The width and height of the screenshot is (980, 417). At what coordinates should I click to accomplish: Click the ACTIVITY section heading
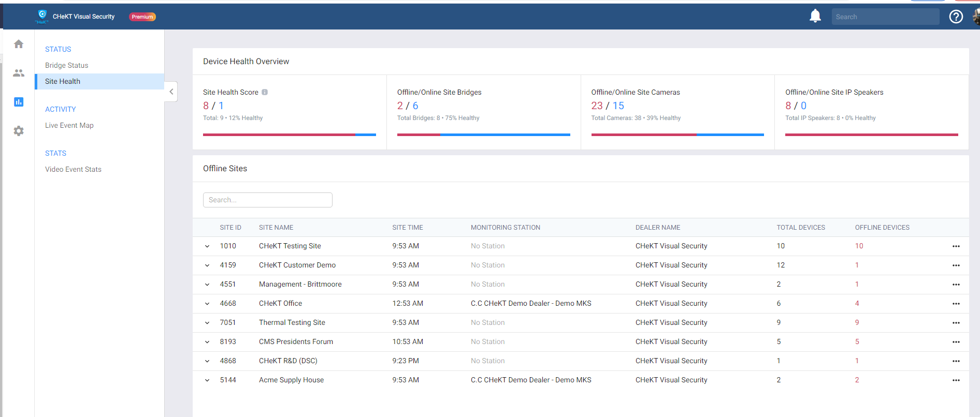60,109
